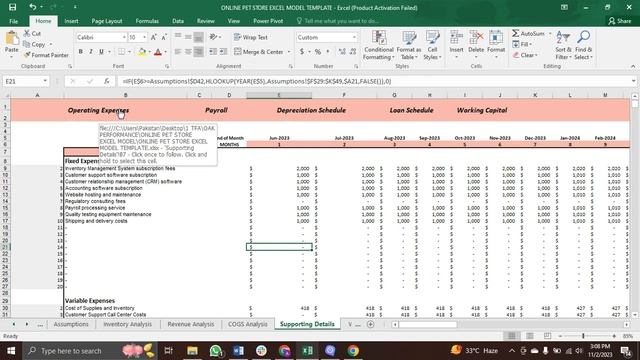
Task: Click the Format cells icon
Action: pyautogui.click(x=496, y=38)
